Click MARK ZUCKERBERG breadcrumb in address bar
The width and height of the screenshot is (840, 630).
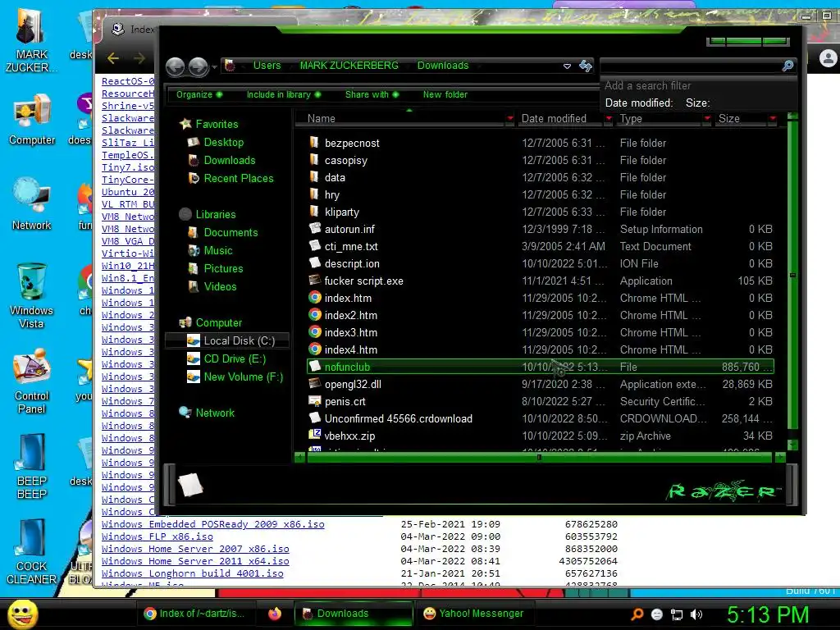pyautogui.click(x=349, y=66)
